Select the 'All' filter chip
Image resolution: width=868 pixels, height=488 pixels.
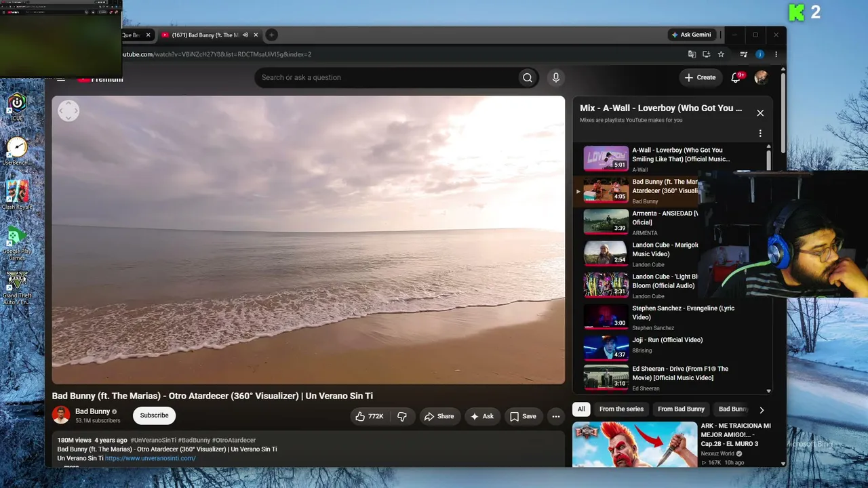pyautogui.click(x=581, y=409)
